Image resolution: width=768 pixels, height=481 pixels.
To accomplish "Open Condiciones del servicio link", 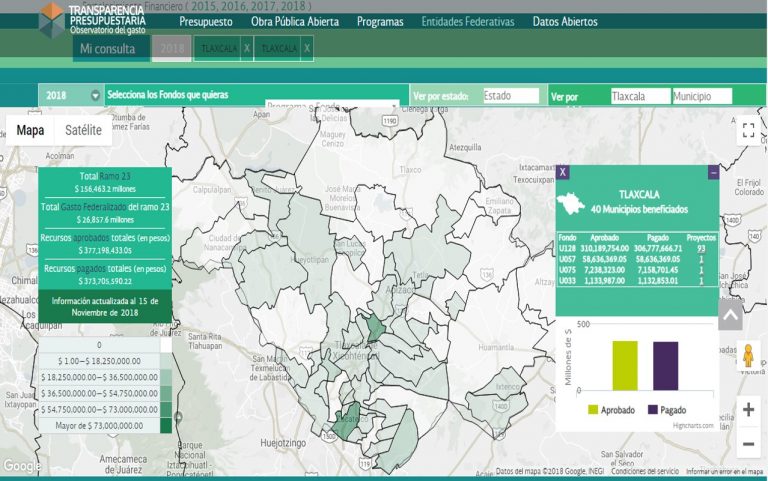I will [645, 471].
